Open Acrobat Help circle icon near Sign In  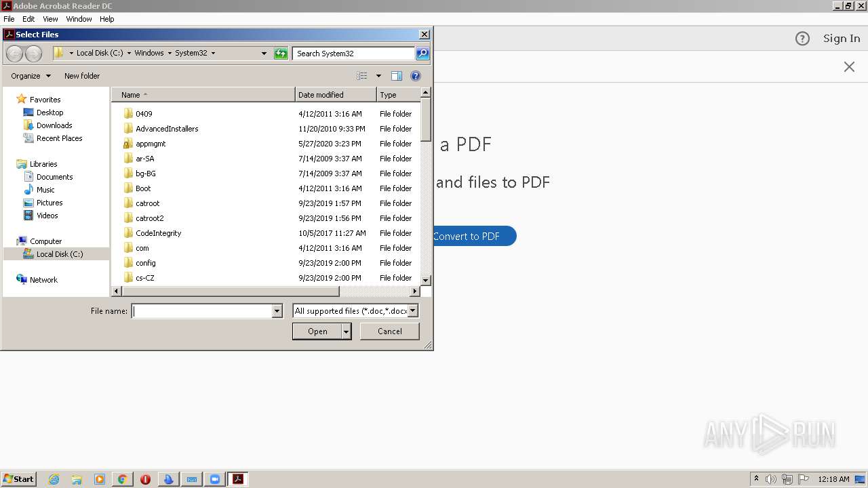[802, 39]
